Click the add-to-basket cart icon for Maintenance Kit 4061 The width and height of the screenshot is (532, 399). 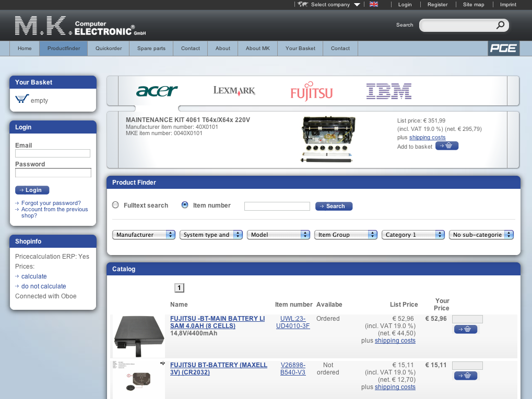click(x=446, y=146)
